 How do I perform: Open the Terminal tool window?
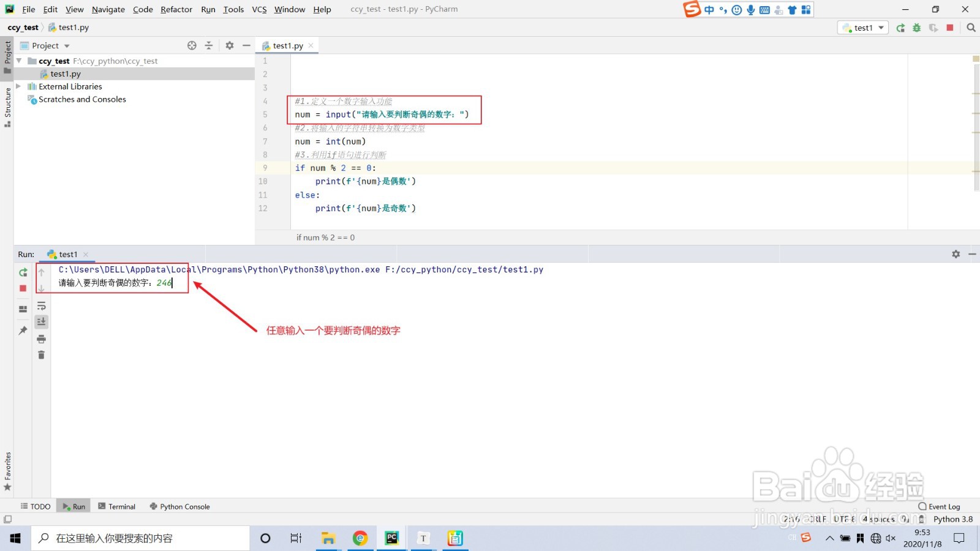pyautogui.click(x=116, y=506)
